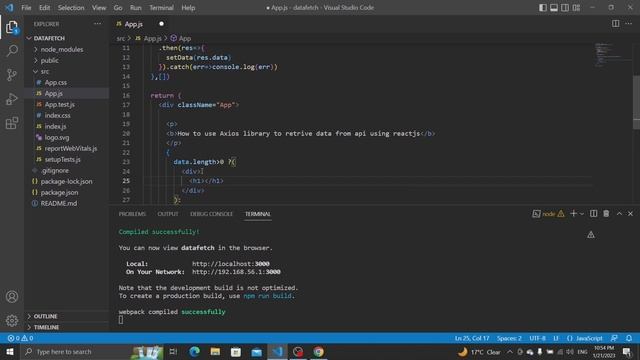Toggle the primary side bar layout icon

coord(542,8)
